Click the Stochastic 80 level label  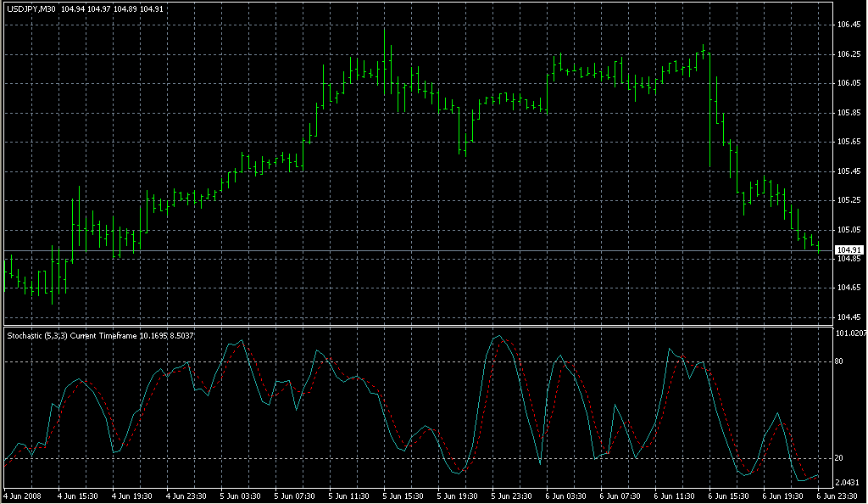click(x=839, y=362)
